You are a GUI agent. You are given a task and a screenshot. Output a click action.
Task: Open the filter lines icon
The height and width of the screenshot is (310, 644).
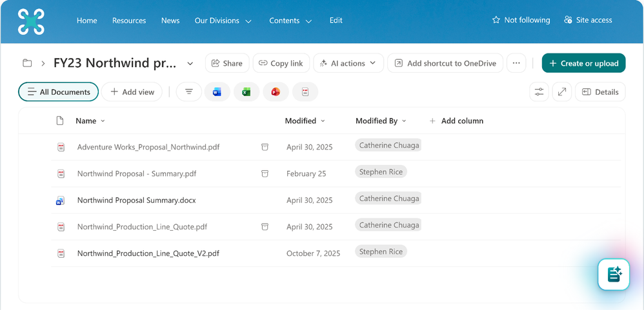point(189,92)
